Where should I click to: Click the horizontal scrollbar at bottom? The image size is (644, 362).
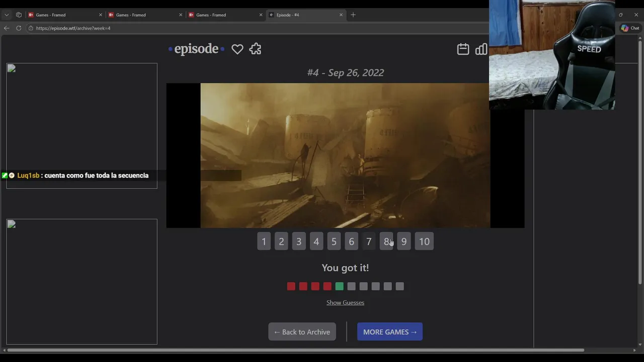tap(296, 350)
